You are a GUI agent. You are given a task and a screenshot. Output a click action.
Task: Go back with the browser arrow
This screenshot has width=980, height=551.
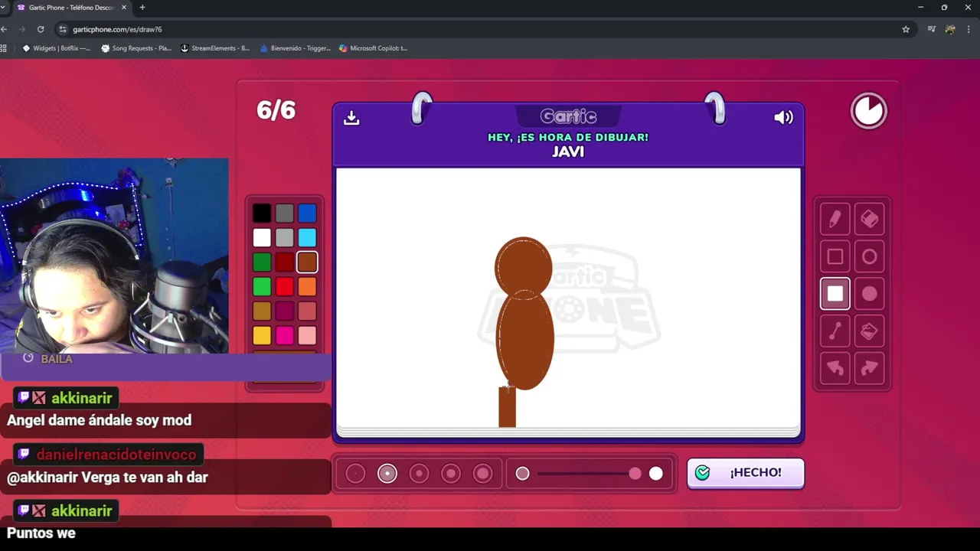(5, 29)
